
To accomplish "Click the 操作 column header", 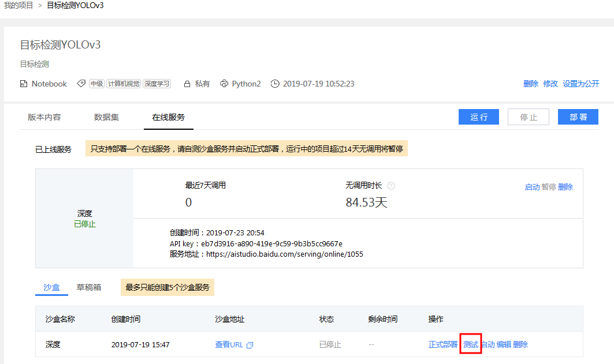I will pos(436,319).
